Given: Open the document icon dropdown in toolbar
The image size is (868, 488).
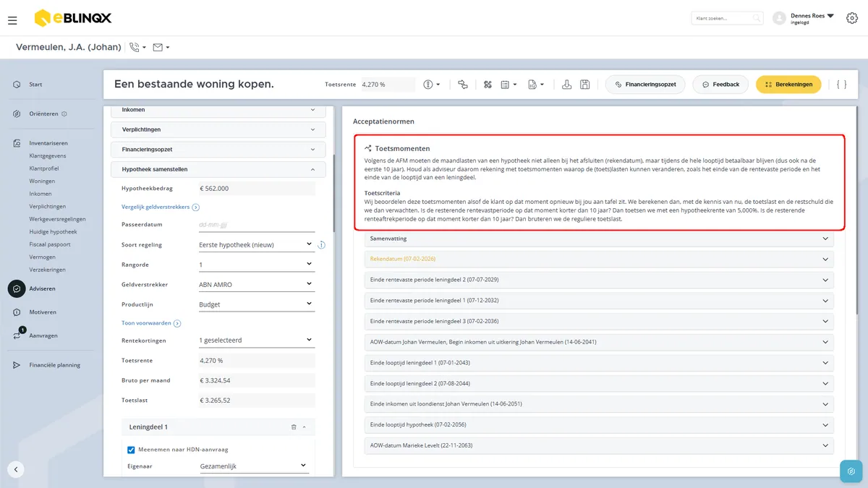Looking at the screenshot, I should pos(536,85).
